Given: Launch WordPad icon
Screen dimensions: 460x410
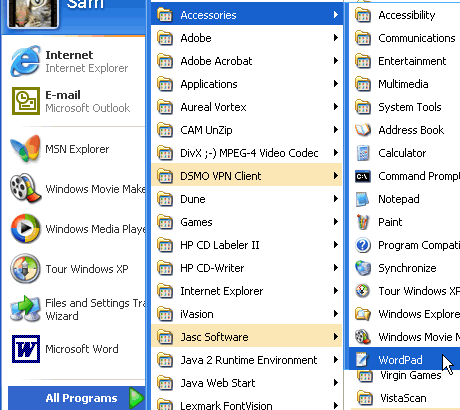Looking at the screenshot, I should click(363, 359).
